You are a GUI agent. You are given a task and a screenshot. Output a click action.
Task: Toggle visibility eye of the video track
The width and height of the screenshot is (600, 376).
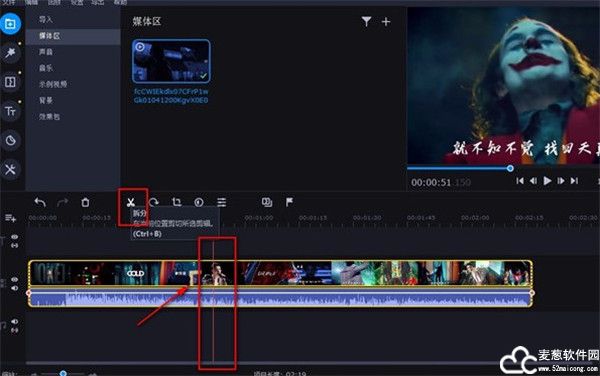(15, 280)
